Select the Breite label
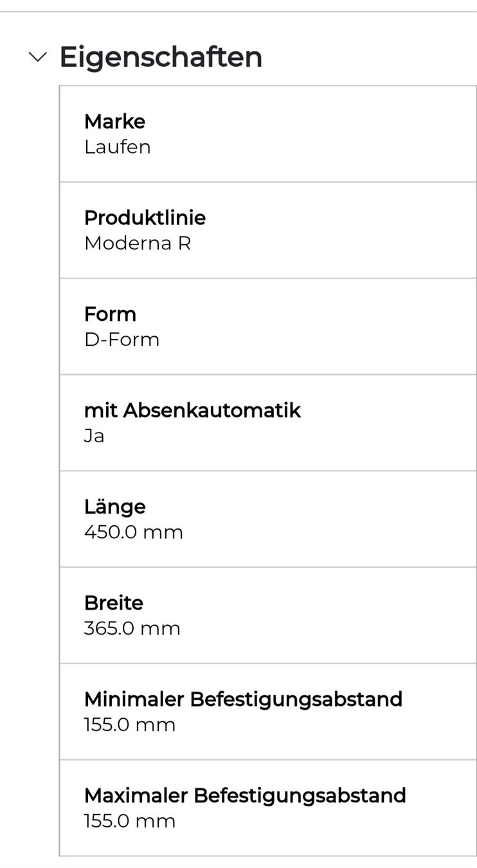The width and height of the screenshot is (477, 868). (113, 602)
